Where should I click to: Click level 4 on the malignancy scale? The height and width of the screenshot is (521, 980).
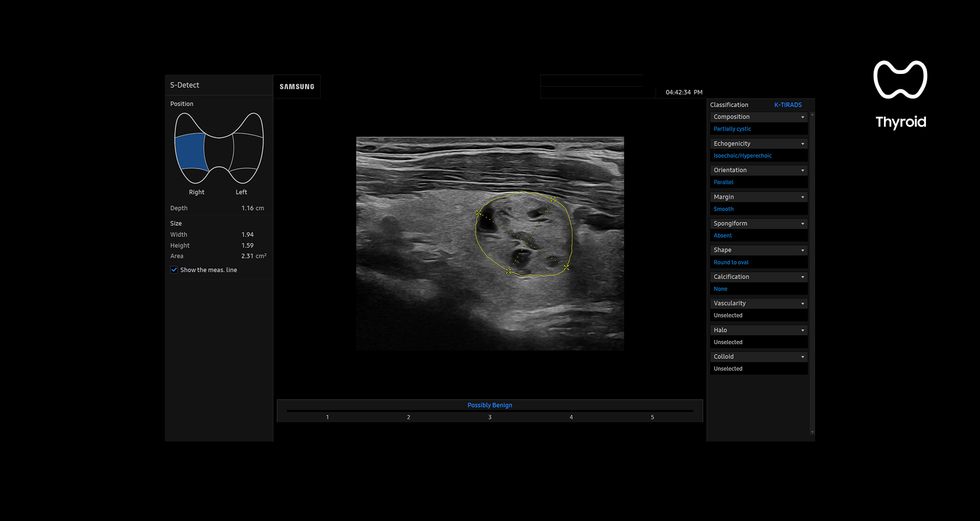[571, 417]
